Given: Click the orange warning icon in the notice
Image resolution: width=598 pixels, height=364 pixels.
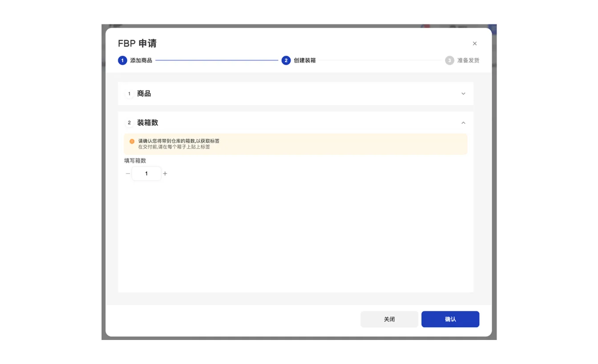Looking at the screenshot, I should coord(132,142).
